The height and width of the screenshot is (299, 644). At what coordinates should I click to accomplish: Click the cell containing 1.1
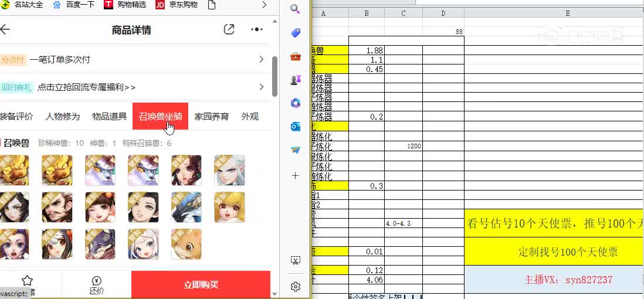pos(367,60)
